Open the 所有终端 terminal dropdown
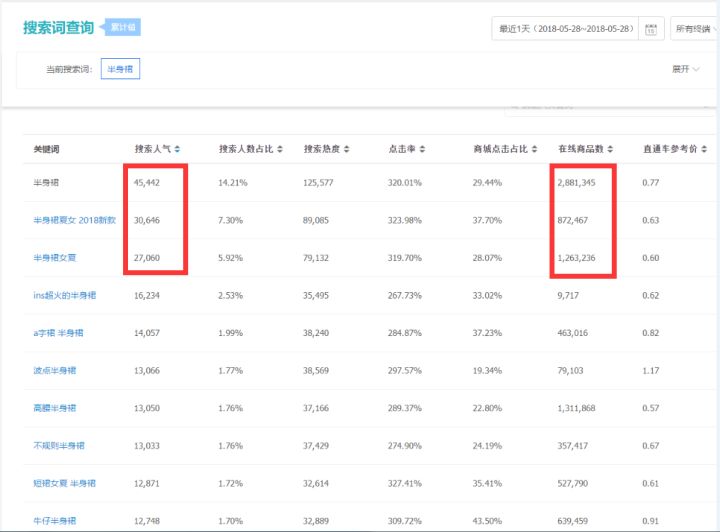 (x=696, y=29)
